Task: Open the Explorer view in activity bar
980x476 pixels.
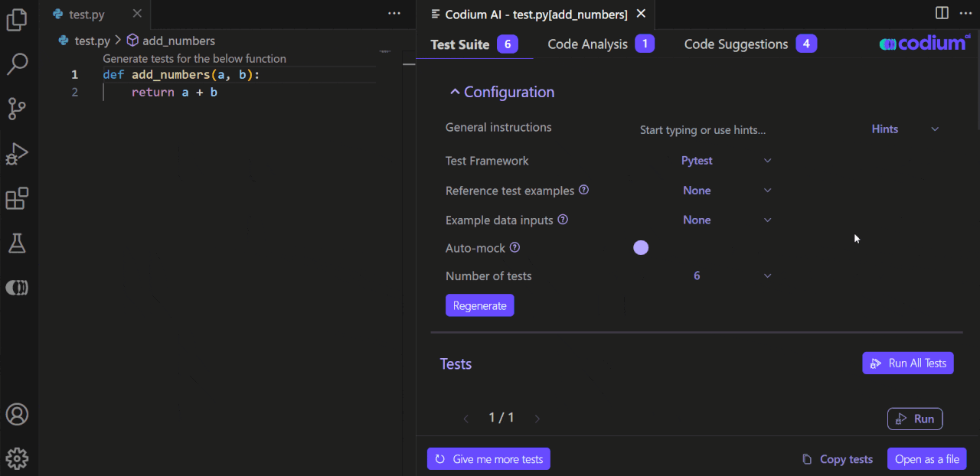Action: [17, 19]
